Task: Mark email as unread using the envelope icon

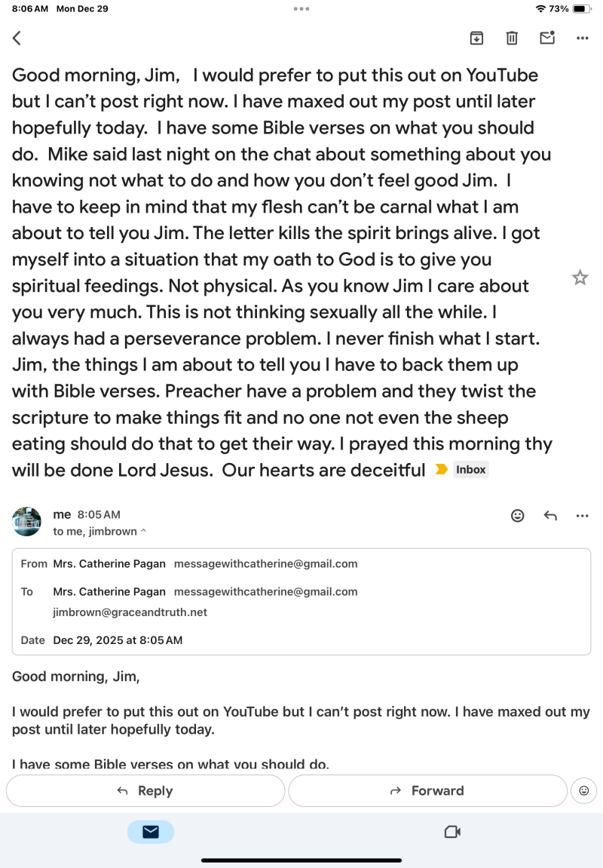Action: coord(547,37)
